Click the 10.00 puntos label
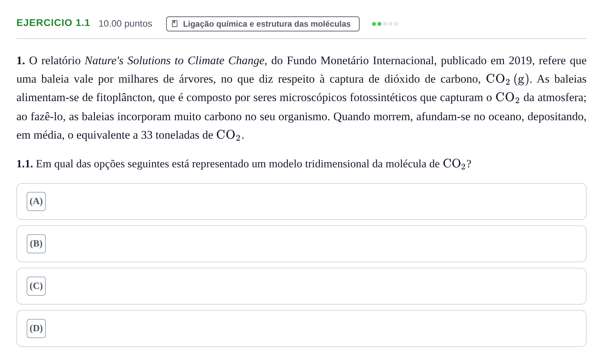The height and width of the screenshot is (364, 603). 125,24
